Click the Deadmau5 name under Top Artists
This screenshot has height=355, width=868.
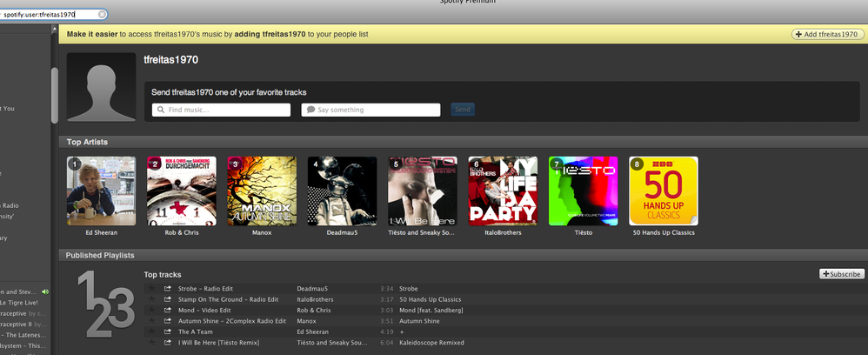(342, 232)
